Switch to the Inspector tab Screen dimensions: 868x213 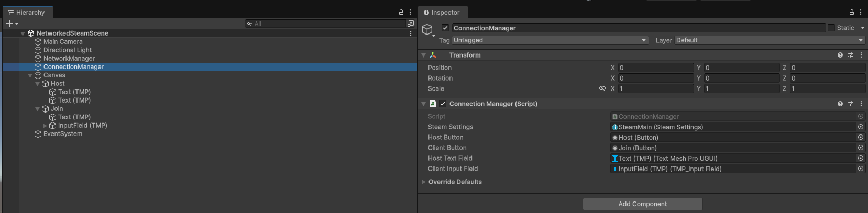click(442, 13)
